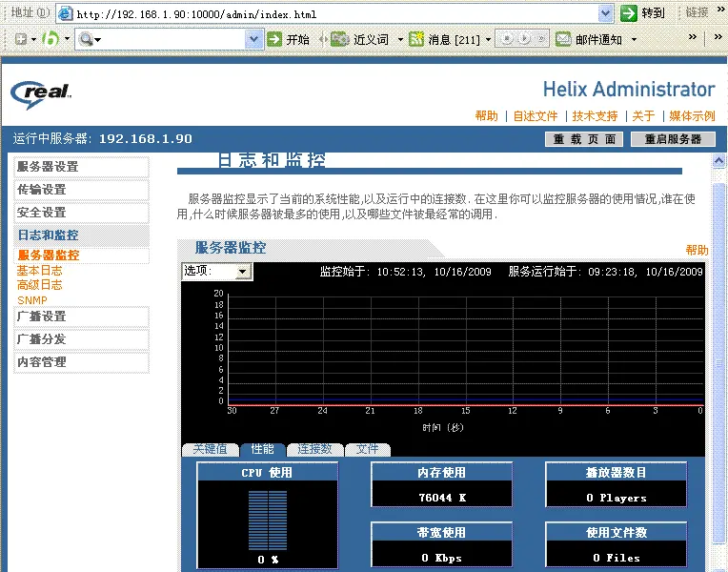Open 高级日志 sidebar link
Viewport: 728px width, 572px height.
click(39, 285)
